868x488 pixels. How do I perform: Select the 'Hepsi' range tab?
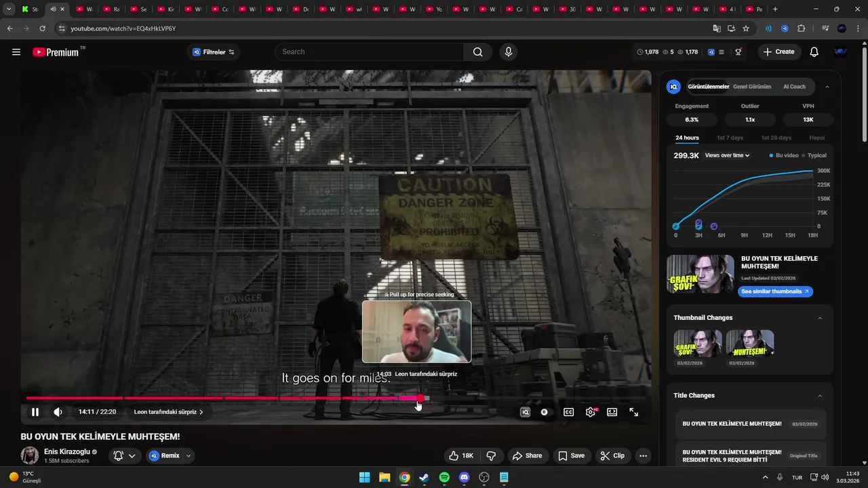click(x=817, y=138)
